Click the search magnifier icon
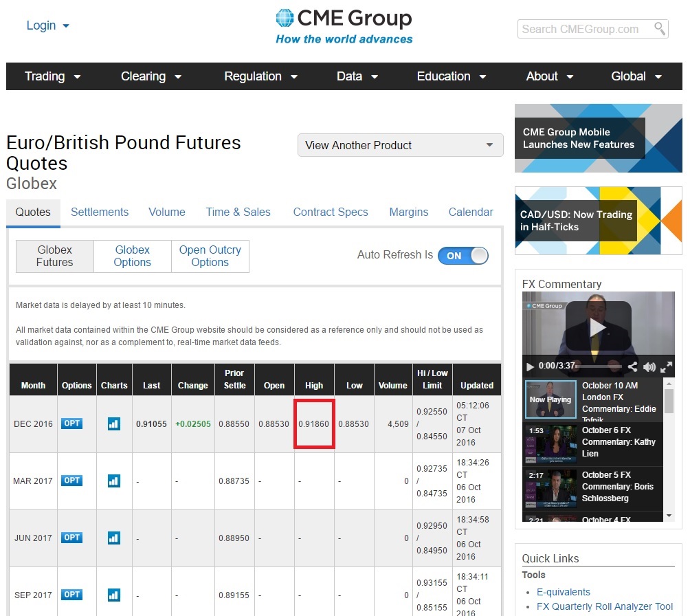Screen dimensions: 690x616 [x=659, y=29]
